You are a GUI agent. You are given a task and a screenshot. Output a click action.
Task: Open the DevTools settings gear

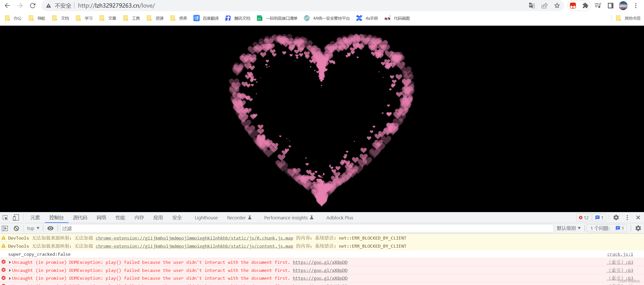[616, 218]
